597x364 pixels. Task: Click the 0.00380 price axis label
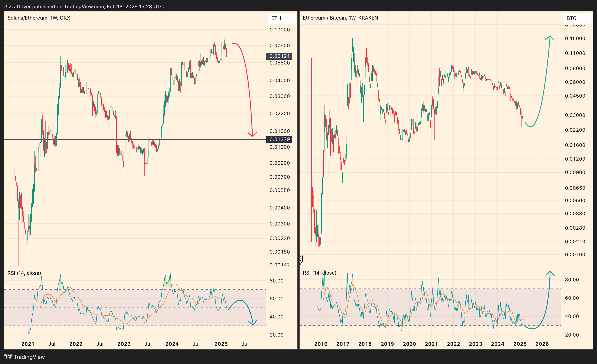(x=575, y=213)
